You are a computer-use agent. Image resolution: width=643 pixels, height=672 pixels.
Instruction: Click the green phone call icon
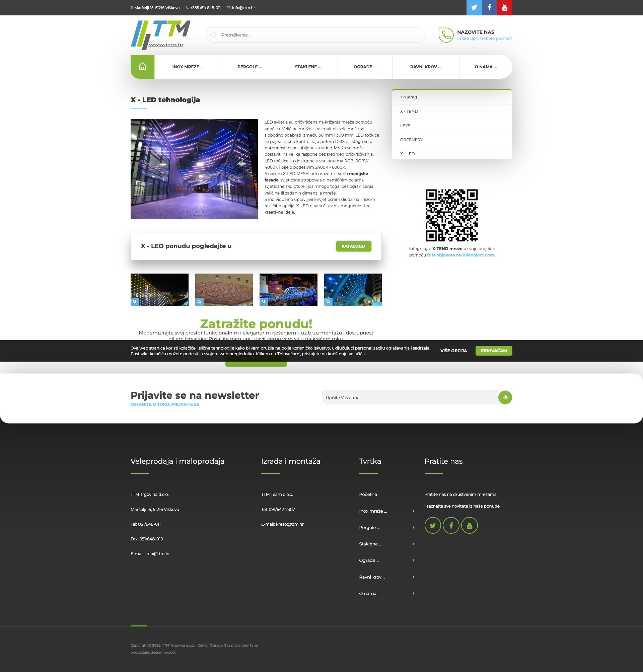[x=446, y=35]
